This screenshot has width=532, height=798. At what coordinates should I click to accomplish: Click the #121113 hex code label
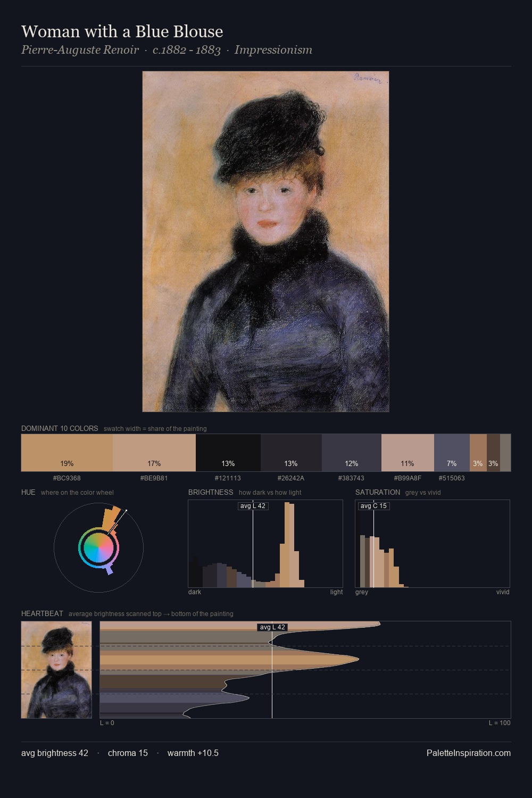[228, 478]
